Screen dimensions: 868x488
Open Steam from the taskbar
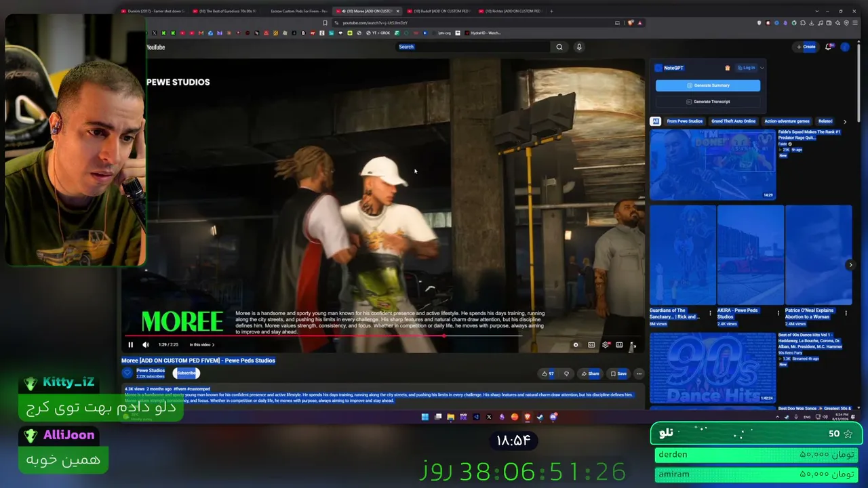click(540, 417)
